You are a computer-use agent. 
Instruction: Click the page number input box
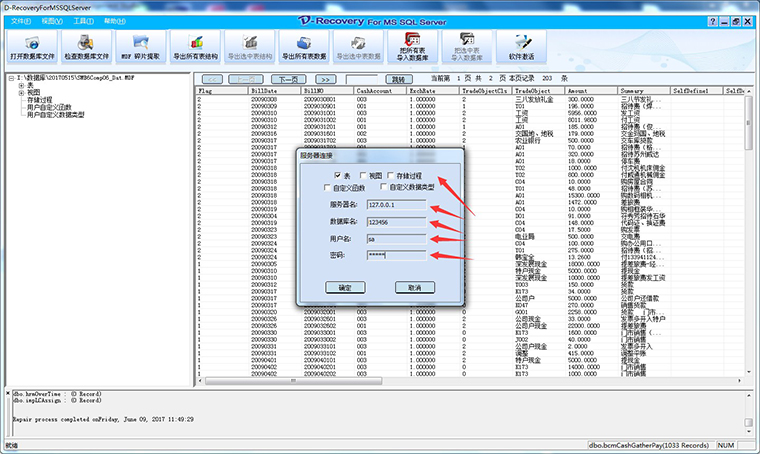pyautogui.click(x=362, y=79)
